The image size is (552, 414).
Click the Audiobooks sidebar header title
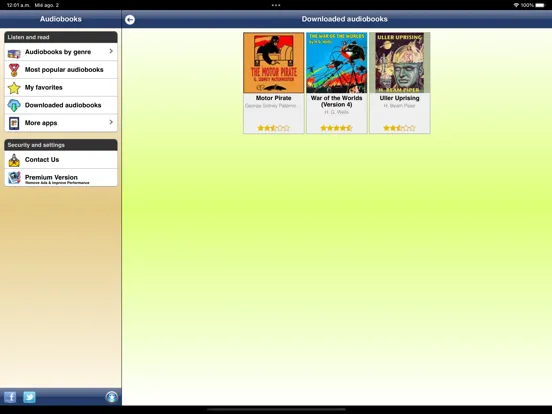click(61, 19)
